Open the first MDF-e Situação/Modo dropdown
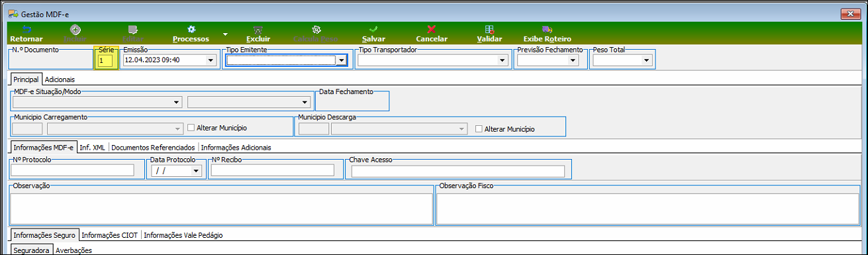Viewport: 868px width, 255px height. pos(177,102)
